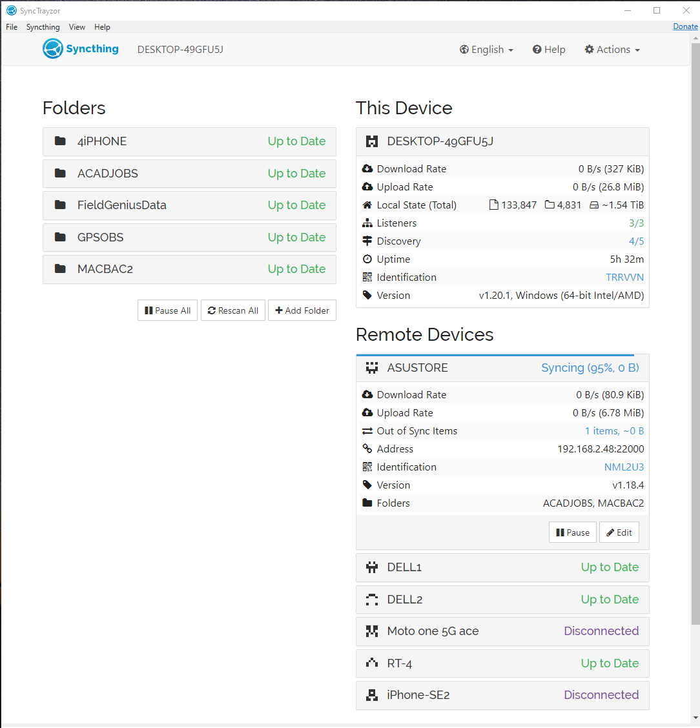Click the ASUSTORE sync progress bar
The width and height of the screenshot is (700, 728).
(x=495, y=355)
